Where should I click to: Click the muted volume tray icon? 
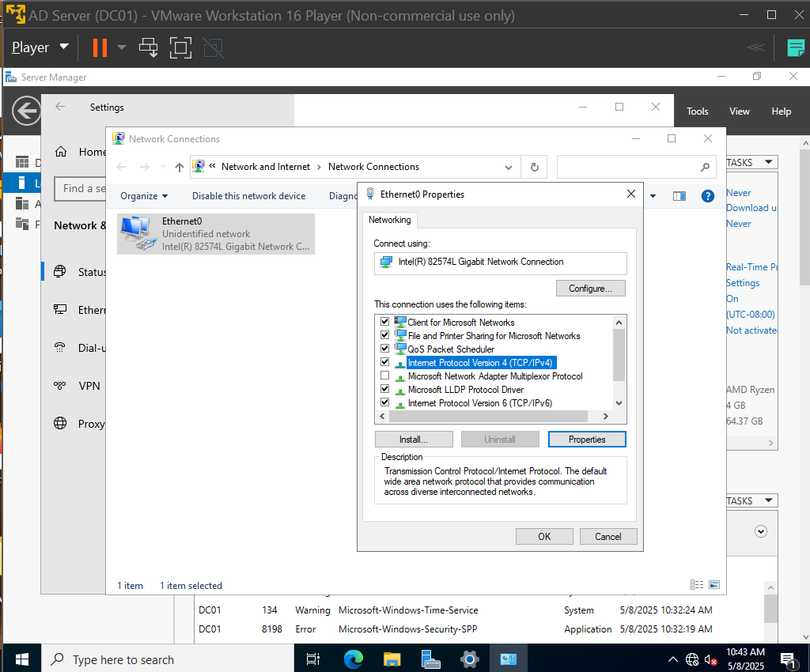(711, 659)
